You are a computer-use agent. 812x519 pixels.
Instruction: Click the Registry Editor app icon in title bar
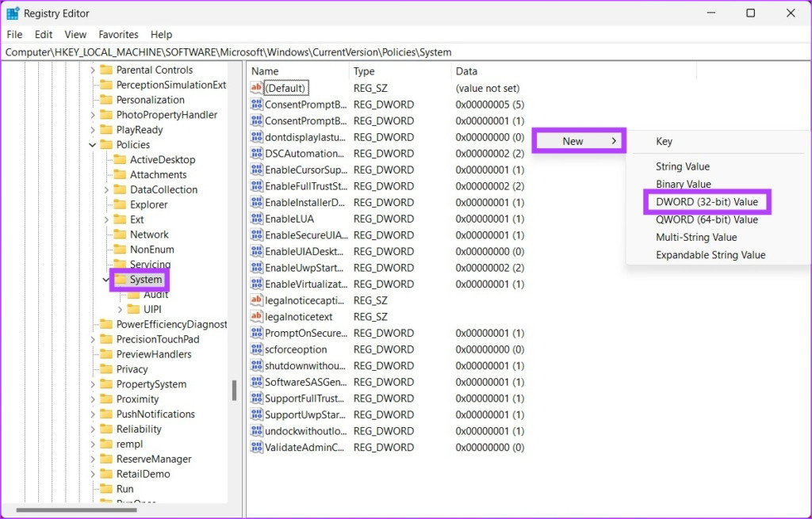[x=13, y=13]
